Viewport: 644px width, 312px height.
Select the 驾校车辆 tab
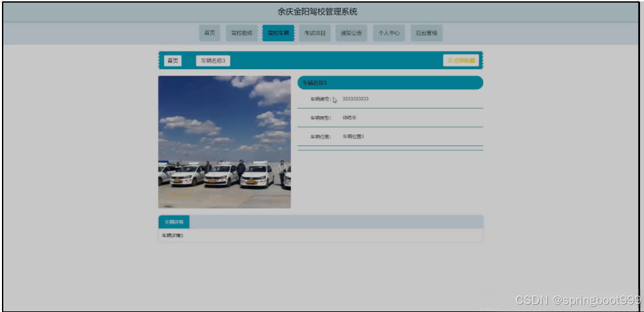(278, 33)
